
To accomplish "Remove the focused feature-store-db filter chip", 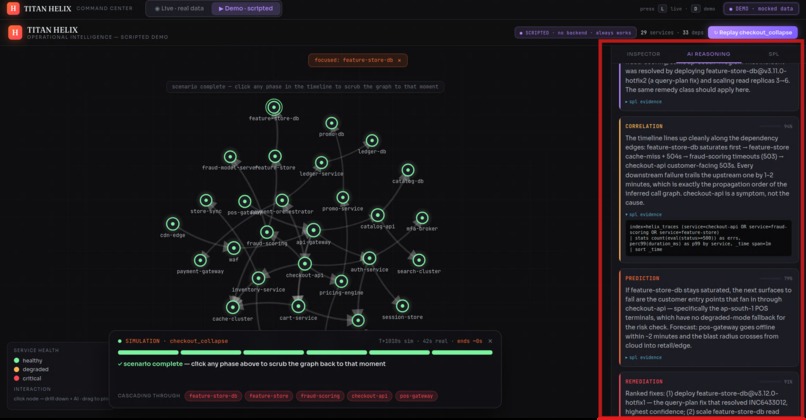I will tap(399, 60).
